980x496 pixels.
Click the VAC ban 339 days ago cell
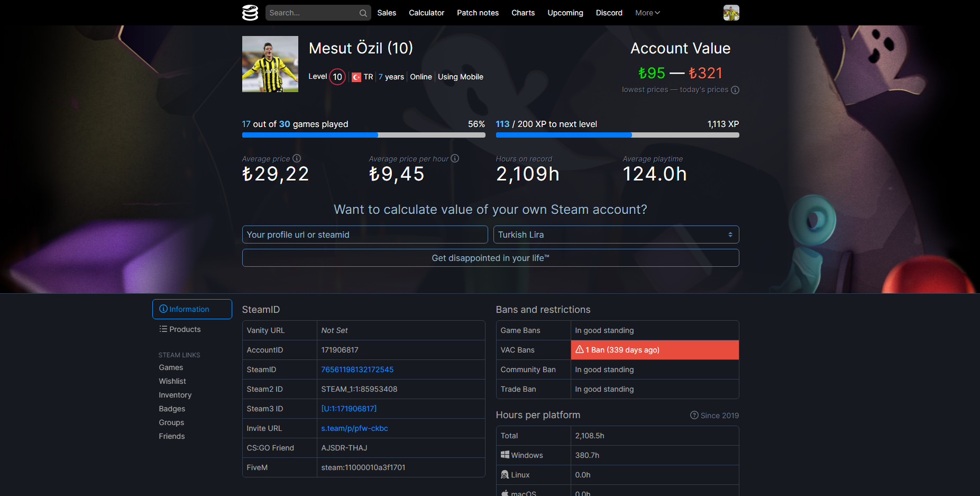tap(655, 350)
